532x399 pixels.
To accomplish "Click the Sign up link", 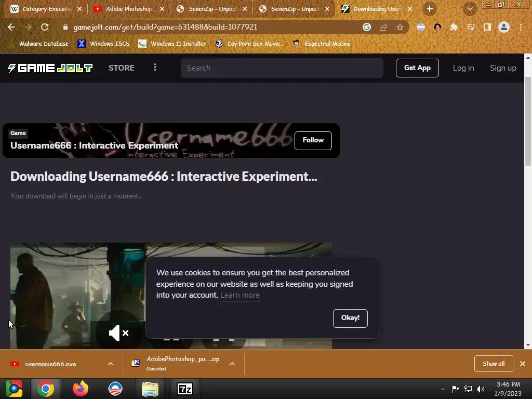I will click(503, 68).
